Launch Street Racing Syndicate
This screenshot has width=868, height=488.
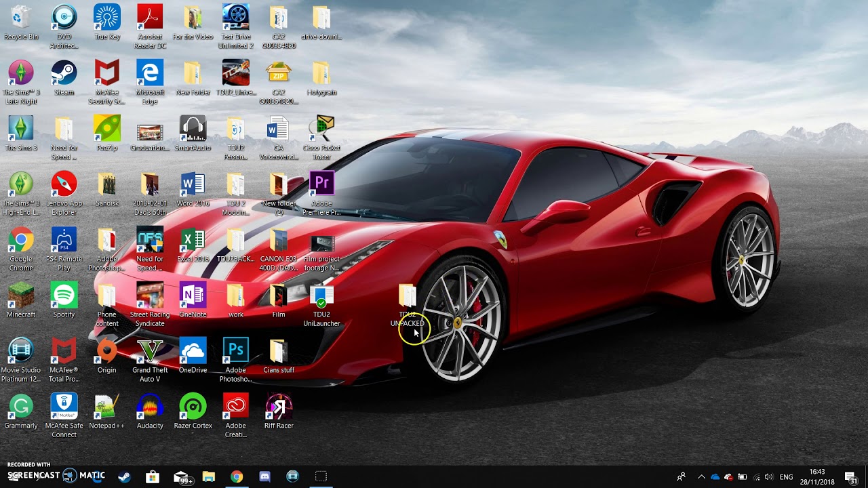[150, 304]
